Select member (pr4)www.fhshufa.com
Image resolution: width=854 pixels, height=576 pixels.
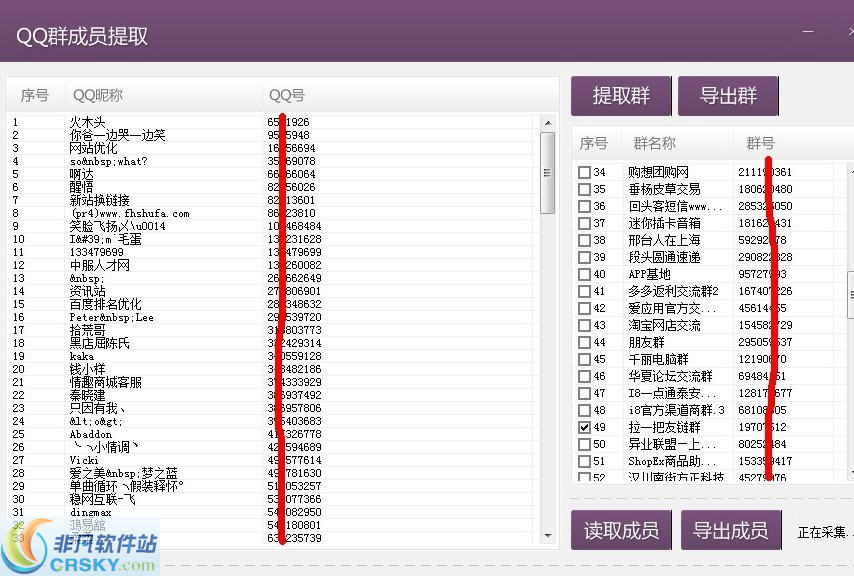[x=271, y=213]
